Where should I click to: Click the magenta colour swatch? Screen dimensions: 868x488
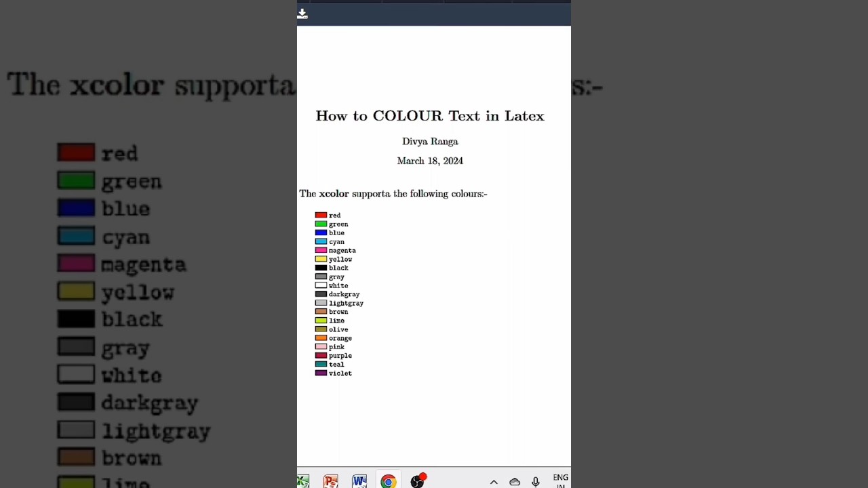click(x=321, y=250)
